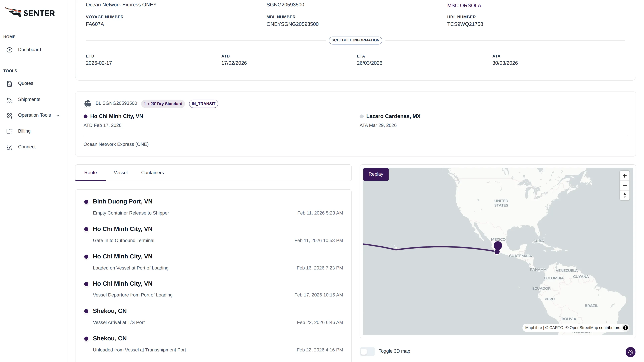This screenshot has width=644, height=362.
Task: Click Vessel Departure from Port of Loading
Action: pos(133,295)
